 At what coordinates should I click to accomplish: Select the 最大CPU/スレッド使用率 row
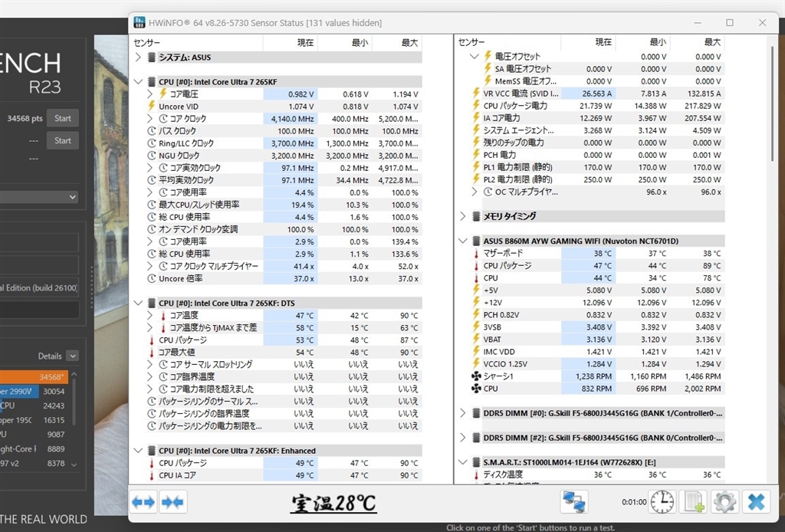pos(284,204)
